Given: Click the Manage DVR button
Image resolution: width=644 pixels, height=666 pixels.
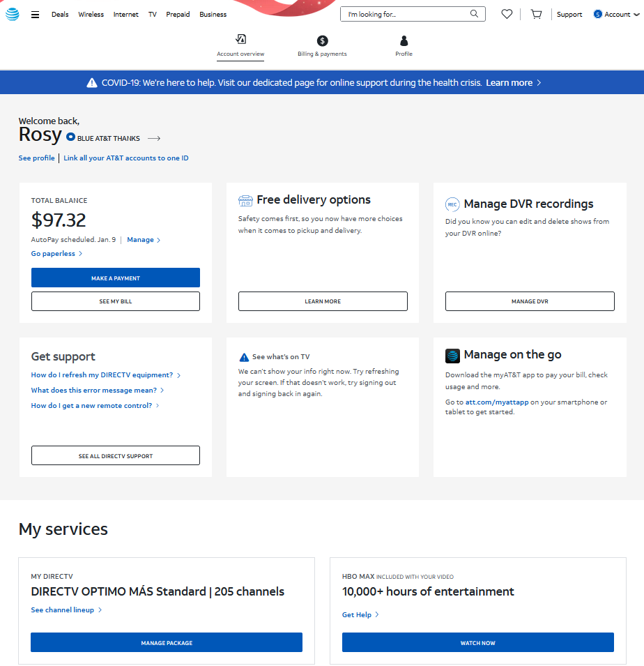Looking at the screenshot, I should [x=530, y=301].
